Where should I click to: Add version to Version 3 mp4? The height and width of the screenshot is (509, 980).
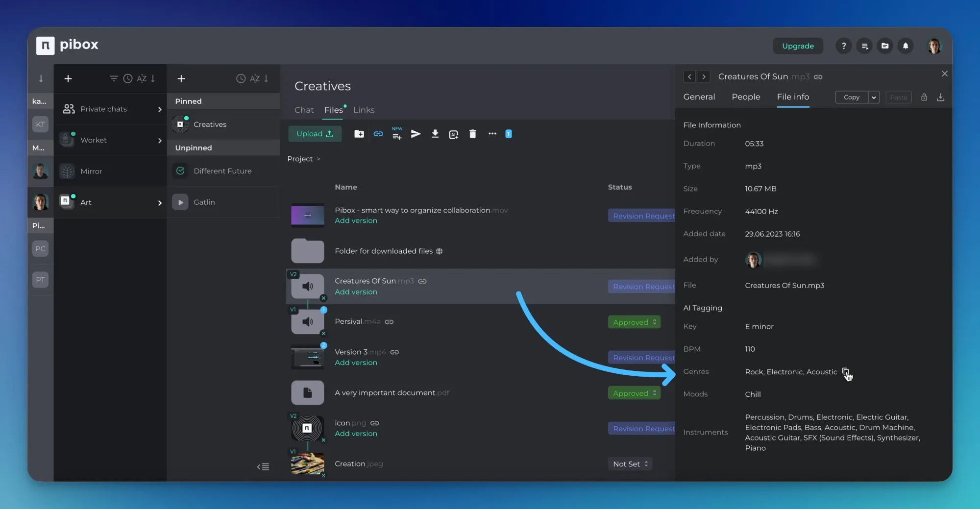click(x=356, y=363)
